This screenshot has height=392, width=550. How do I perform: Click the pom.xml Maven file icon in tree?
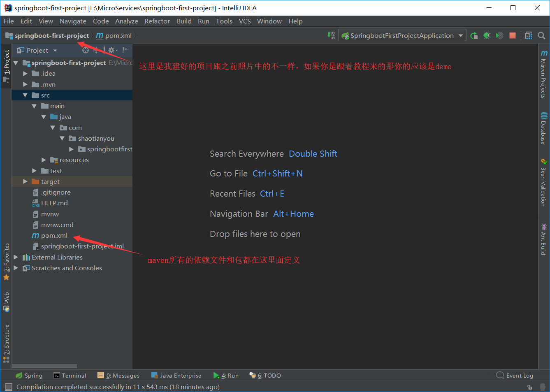35,236
